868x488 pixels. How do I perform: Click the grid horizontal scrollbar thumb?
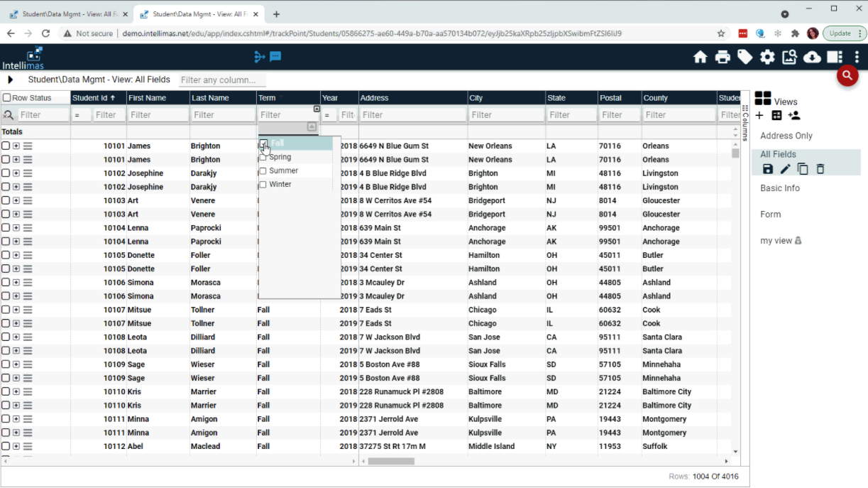tap(391, 461)
